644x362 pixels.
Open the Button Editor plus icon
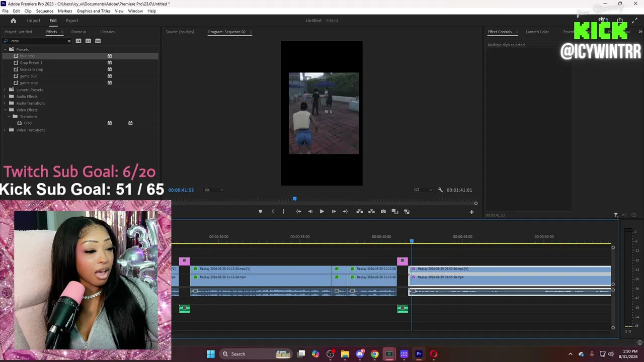point(471,212)
